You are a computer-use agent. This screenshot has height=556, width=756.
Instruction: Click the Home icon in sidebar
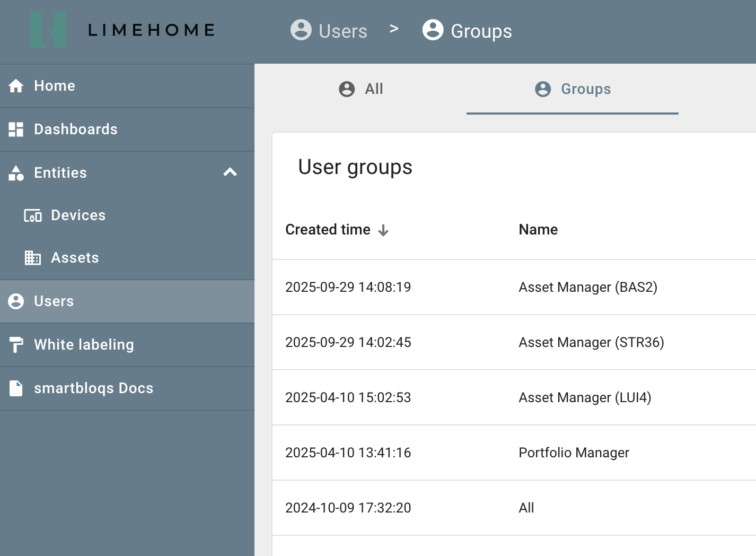16,86
